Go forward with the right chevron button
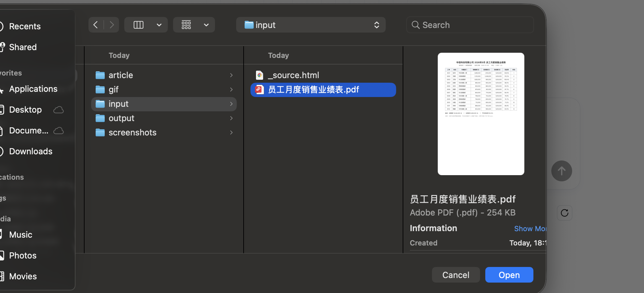644x293 pixels. (112, 25)
